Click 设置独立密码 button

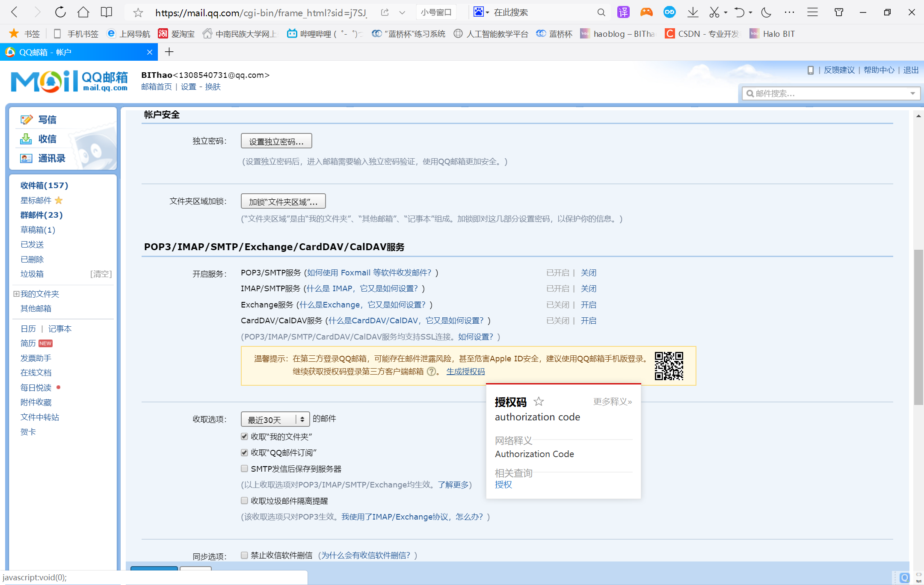pyautogui.click(x=276, y=141)
